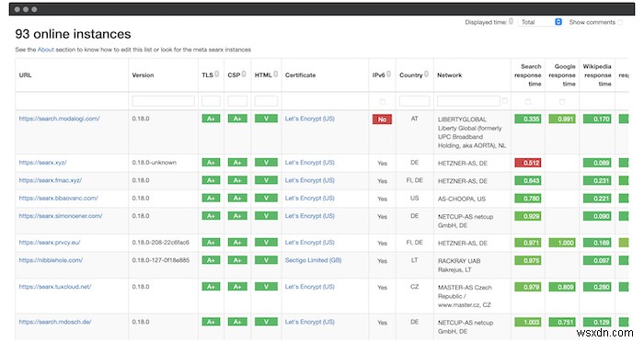
Task: Open https://searx.bbaovanc.com/ link
Action: click(x=58, y=198)
